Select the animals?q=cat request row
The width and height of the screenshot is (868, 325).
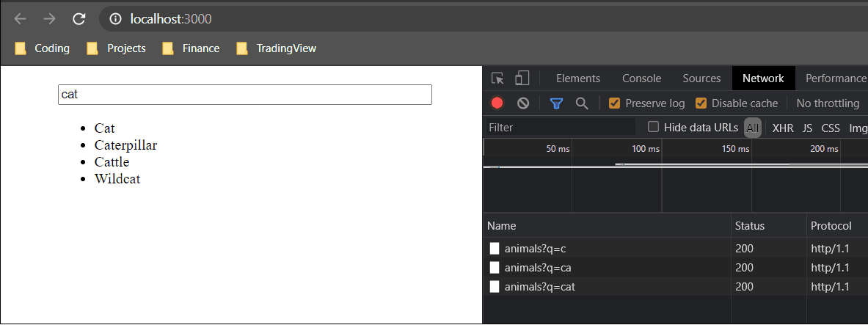(x=675, y=286)
